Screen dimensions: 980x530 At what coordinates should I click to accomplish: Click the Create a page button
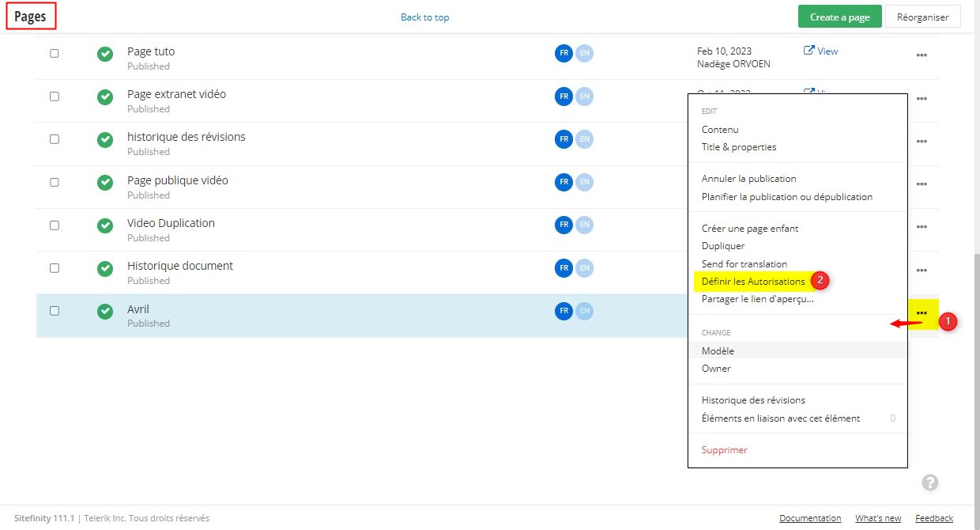coord(839,17)
